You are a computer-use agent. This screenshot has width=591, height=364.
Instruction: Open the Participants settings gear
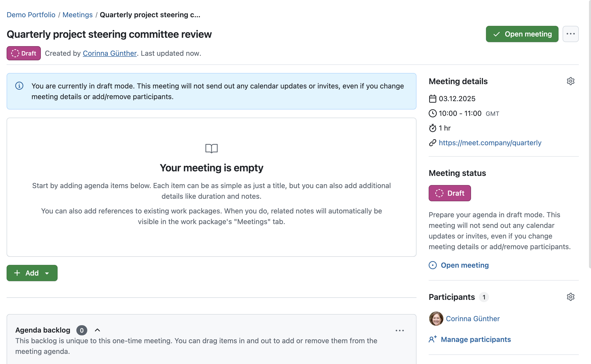point(570,297)
